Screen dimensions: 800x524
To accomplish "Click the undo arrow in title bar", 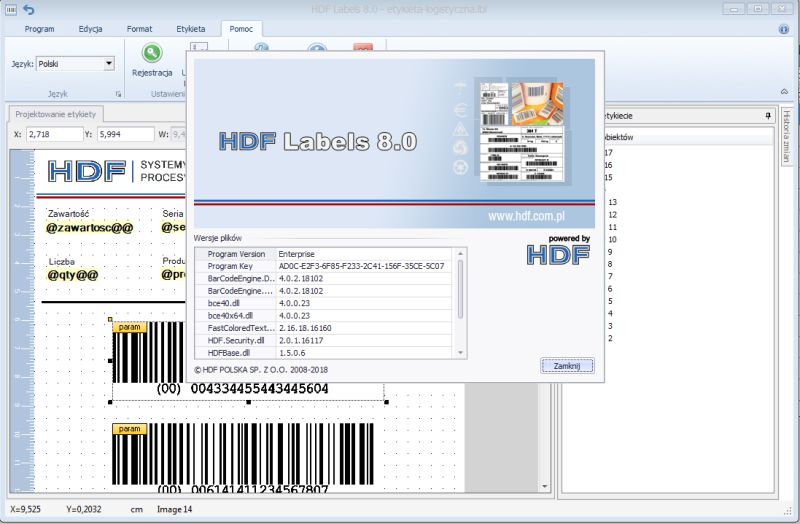I will [x=28, y=9].
